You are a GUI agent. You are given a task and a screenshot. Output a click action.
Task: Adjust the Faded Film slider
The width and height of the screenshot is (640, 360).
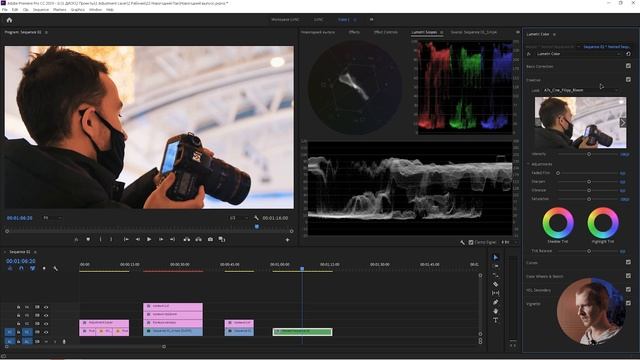[558, 173]
